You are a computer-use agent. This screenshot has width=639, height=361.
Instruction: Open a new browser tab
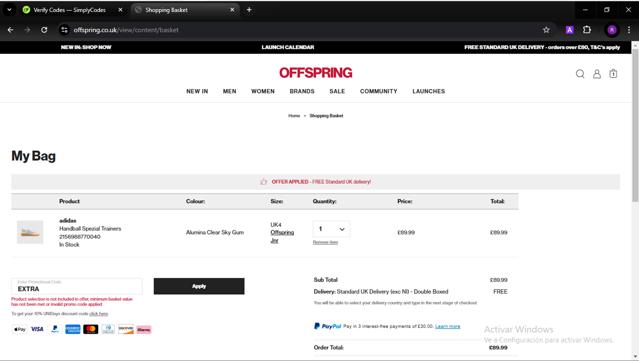(249, 10)
